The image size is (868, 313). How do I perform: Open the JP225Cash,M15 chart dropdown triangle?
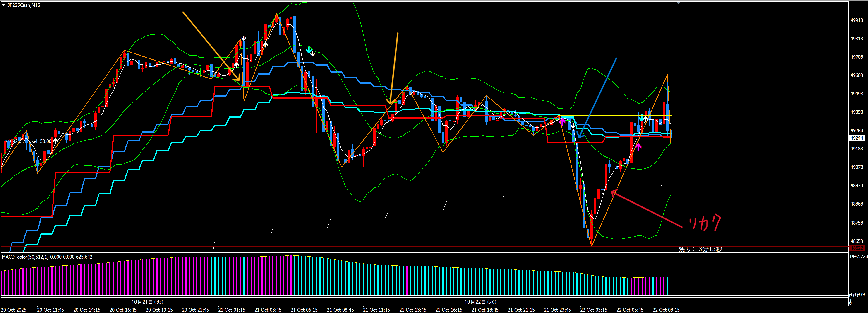(x=4, y=5)
